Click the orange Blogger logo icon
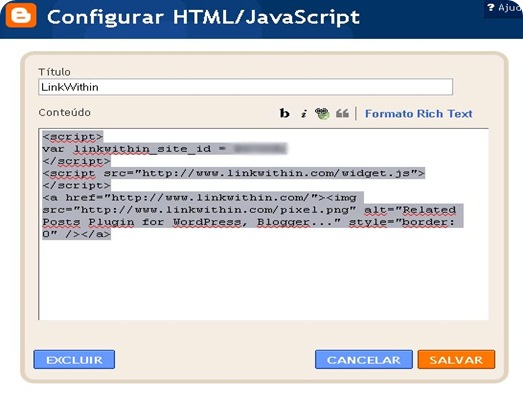The image size is (523, 404). pyautogui.click(x=21, y=15)
